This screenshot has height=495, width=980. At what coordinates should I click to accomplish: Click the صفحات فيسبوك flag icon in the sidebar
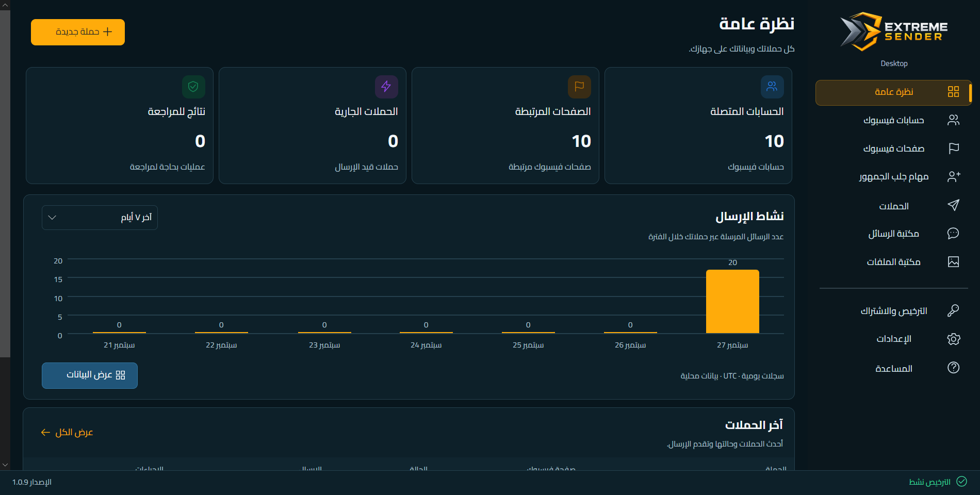pos(953,148)
